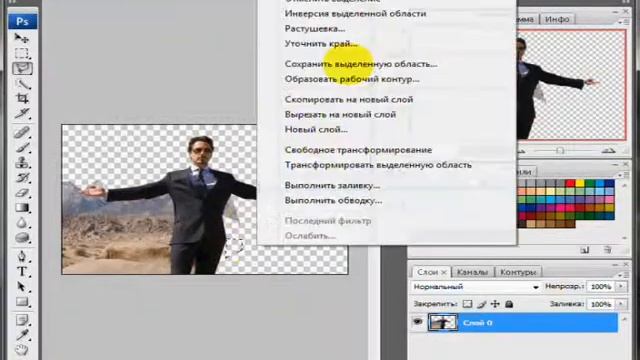Select the Type tool
The height and width of the screenshot is (360, 640).
point(22,271)
